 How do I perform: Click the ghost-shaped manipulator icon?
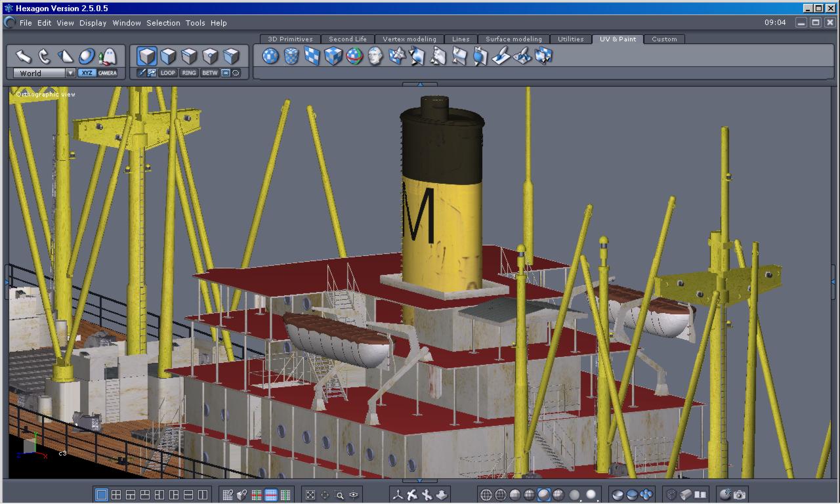[x=107, y=56]
